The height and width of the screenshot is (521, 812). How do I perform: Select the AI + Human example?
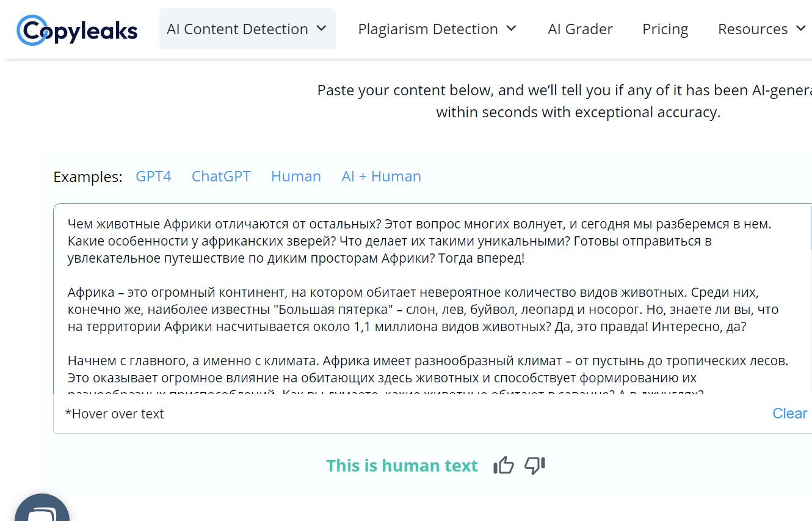tap(381, 176)
